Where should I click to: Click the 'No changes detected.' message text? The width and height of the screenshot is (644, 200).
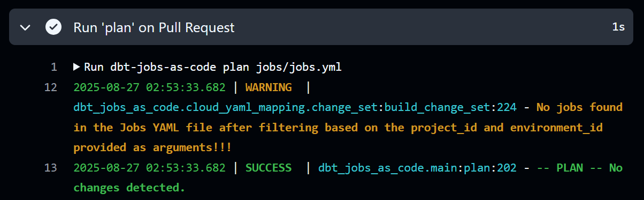click(129, 188)
